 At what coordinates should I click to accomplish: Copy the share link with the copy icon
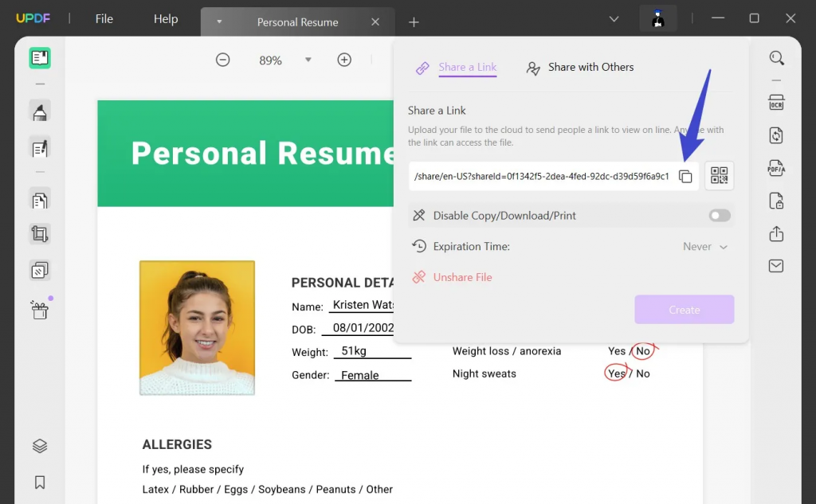coord(686,177)
